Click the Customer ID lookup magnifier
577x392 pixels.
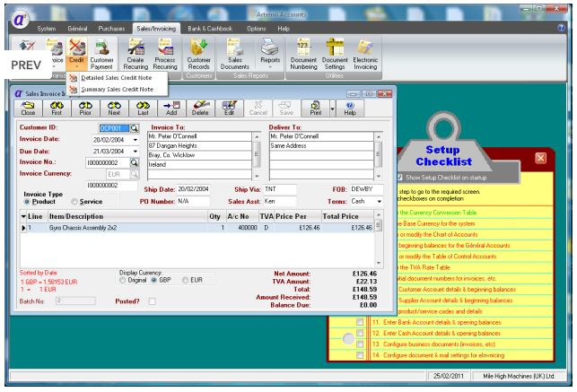pyautogui.click(x=135, y=128)
